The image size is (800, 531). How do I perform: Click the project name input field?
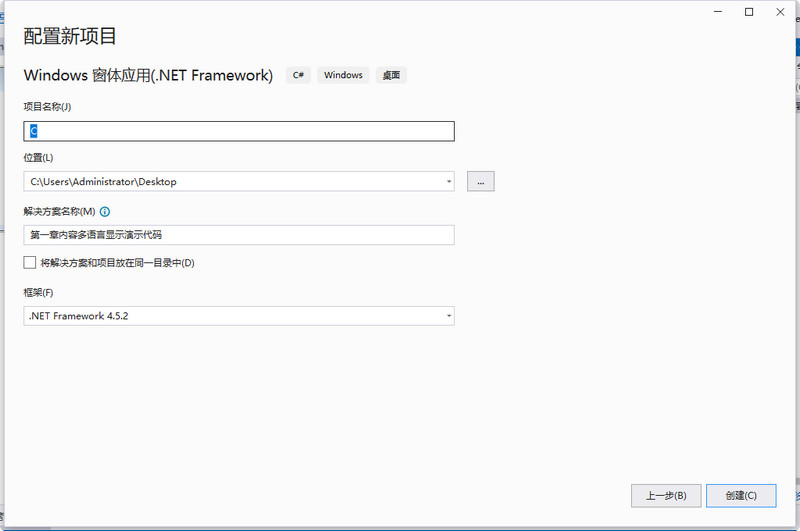pyautogui.click(x=239, y=131)
